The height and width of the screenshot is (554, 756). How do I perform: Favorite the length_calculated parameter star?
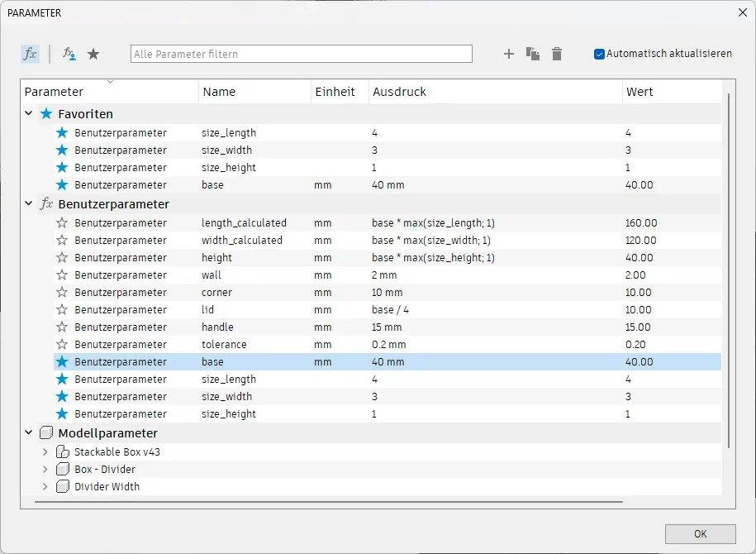(x=62, y=223)
